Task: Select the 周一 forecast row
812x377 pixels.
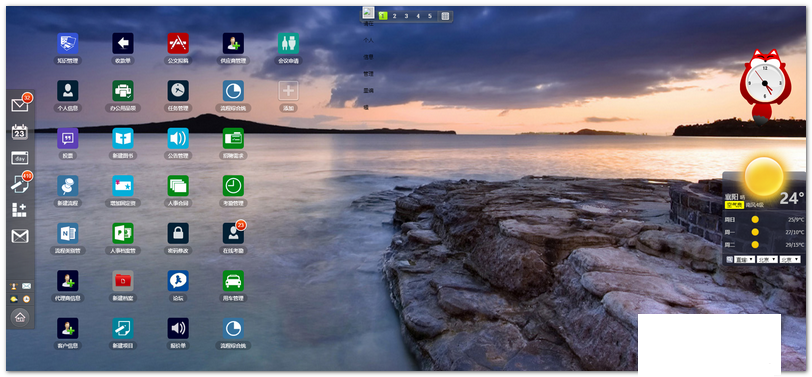Action: [764, 232]
